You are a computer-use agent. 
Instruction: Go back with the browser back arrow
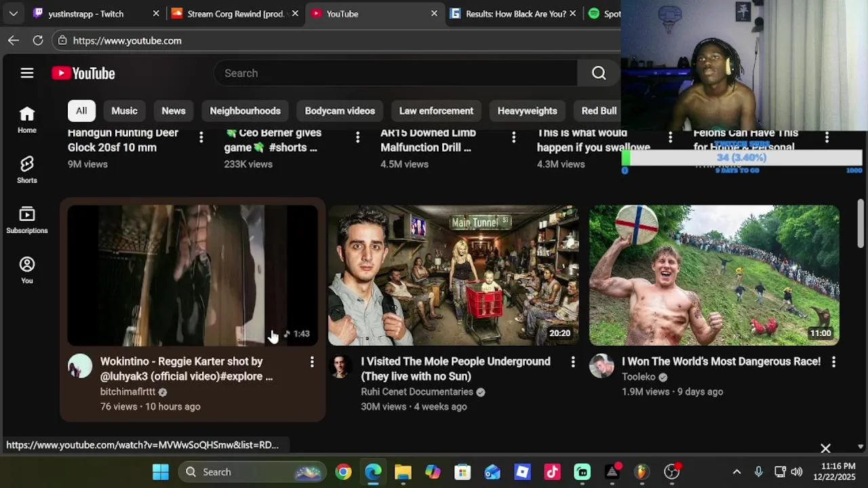coord(14,41)
